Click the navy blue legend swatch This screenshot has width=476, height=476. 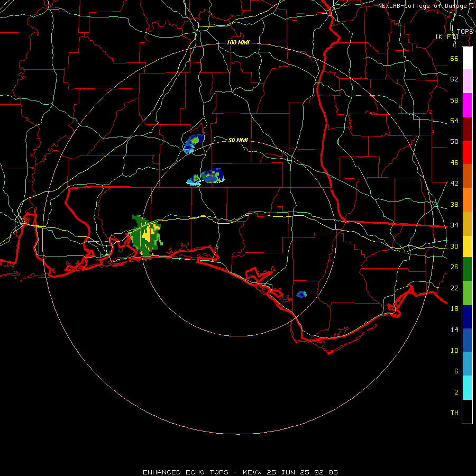tap(467, 317)
